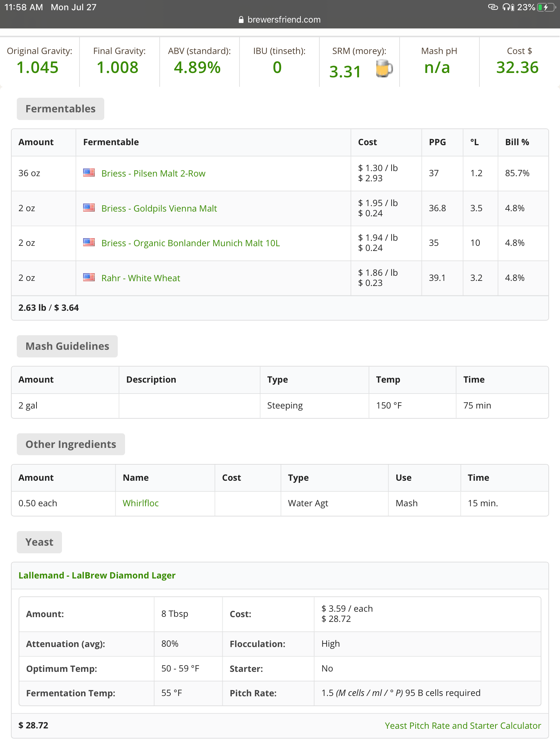Open Briess - Organic Bonlander Munich Malt 10L
Image resolution: width=560 pixels, height=747 pixels.
pyautogui.click(x=191, y=243)
